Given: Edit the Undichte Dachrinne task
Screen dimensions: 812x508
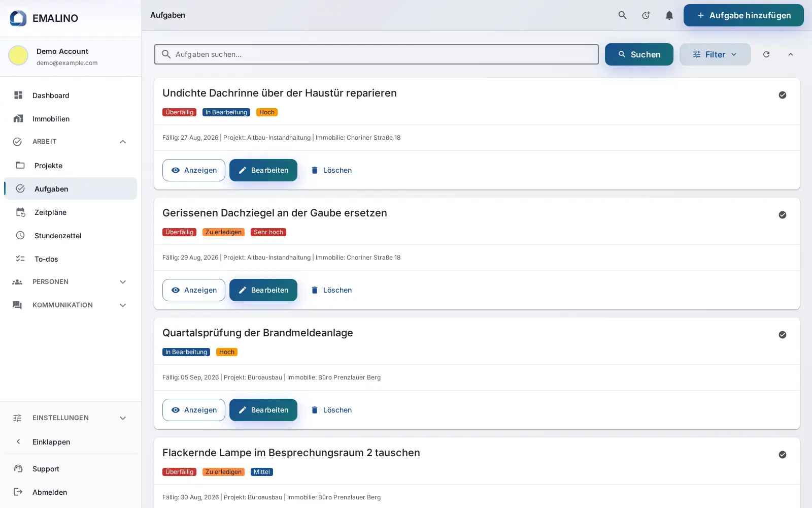Looking at the screenshot, I should coord(263,170).
